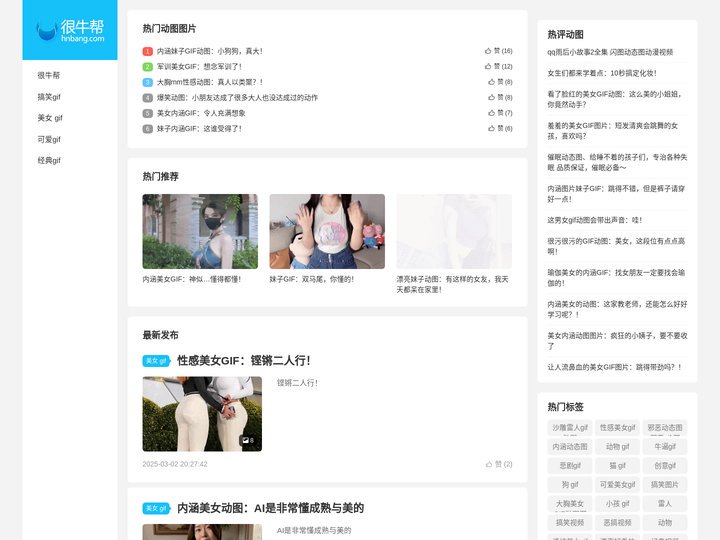Select the 大胸美女 tag
The width and height of the screenshot is (720, 540).
[570, 504]
